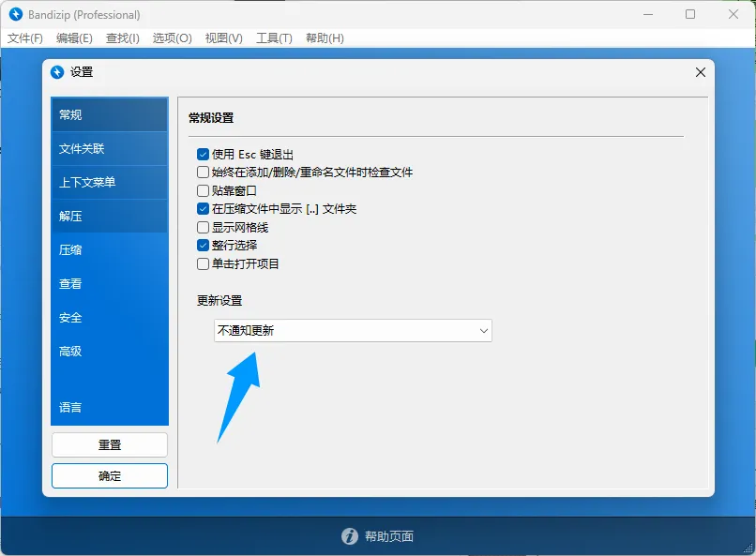Click the 重置 button
This screenshot has height=556, width=756.
pos(110,445)
